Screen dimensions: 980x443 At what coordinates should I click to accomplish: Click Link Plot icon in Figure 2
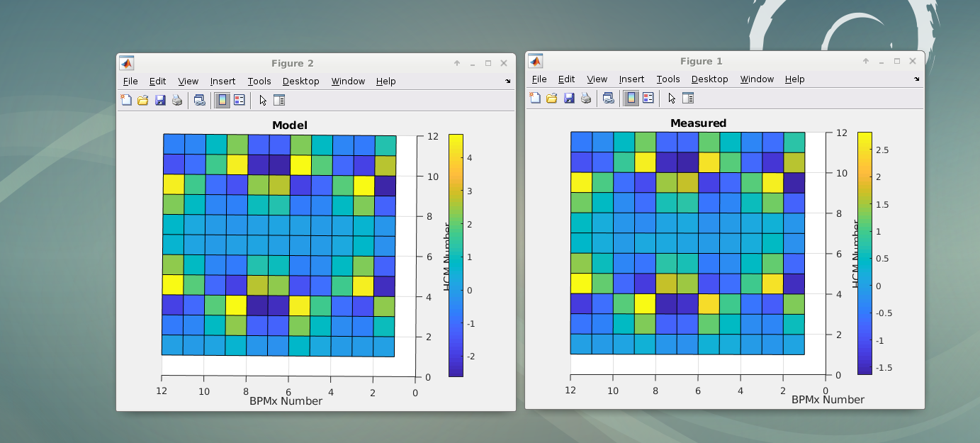click(199, 101)
